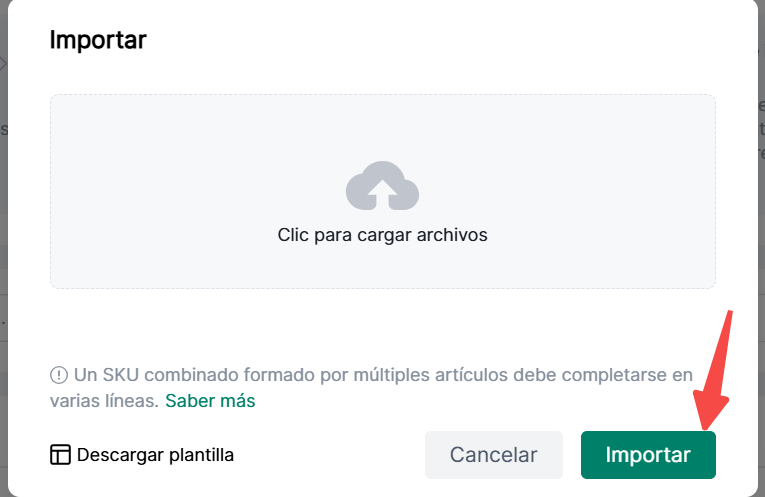This screenshot has height=497, width=765.
Task: Click the "Importar" dialog title
Action: coord(98,41)
